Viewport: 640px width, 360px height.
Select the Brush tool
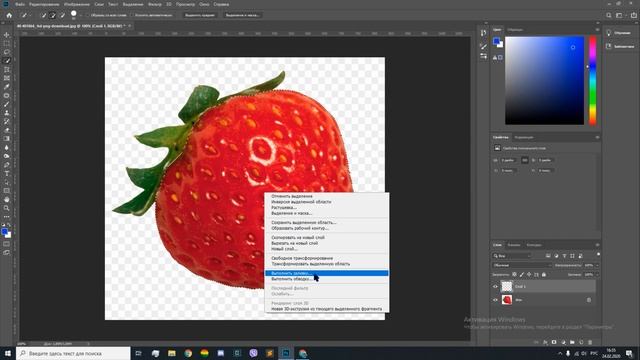click(7, 104)
